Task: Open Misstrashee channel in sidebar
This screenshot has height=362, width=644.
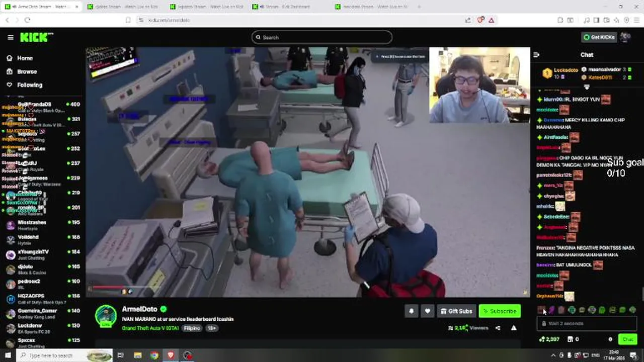Action: click(x=42, y=225)
